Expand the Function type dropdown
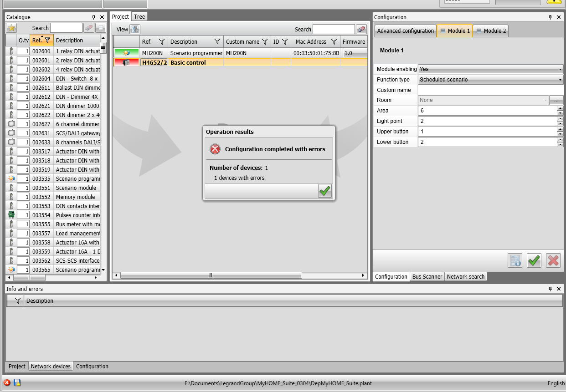Screen dimensions: 566x392 click(560, 80)
